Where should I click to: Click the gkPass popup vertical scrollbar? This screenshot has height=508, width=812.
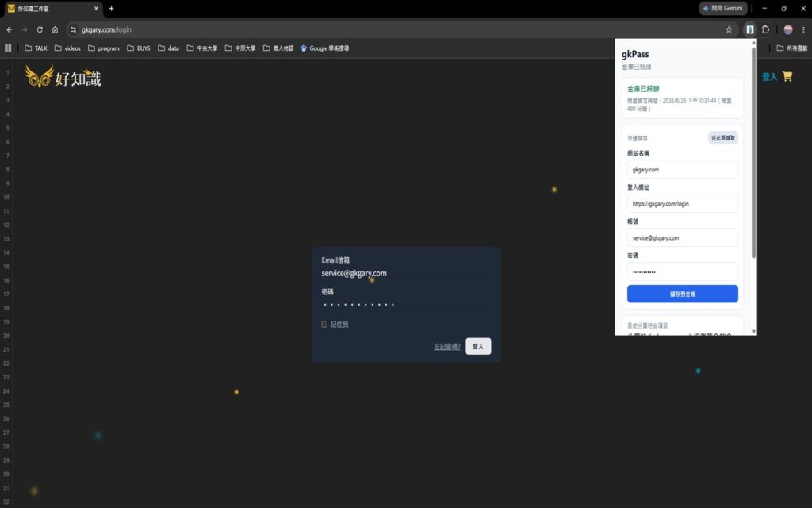[753, 152]
